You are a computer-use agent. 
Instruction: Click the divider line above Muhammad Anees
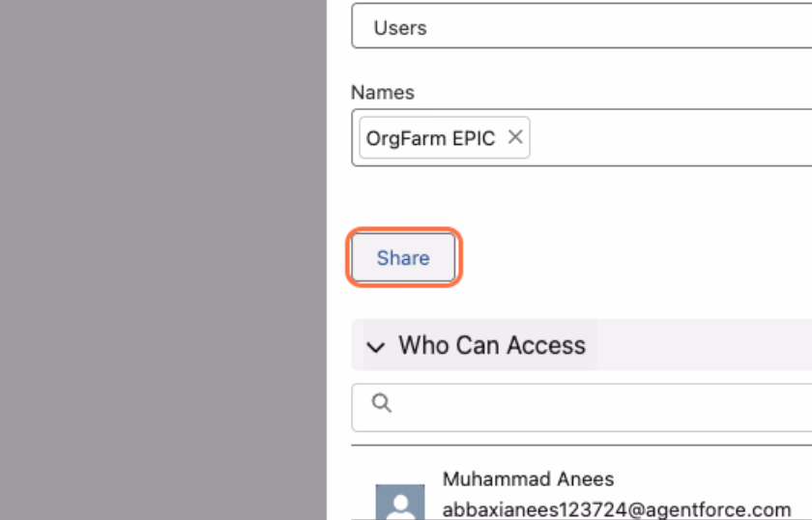click(x=582, y=445)
